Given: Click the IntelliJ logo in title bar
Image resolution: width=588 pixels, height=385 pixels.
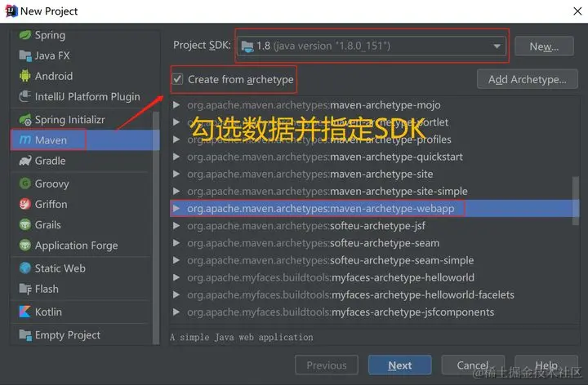Looking at the screenshot, I should pyautogui.click(x=11, y=11).
